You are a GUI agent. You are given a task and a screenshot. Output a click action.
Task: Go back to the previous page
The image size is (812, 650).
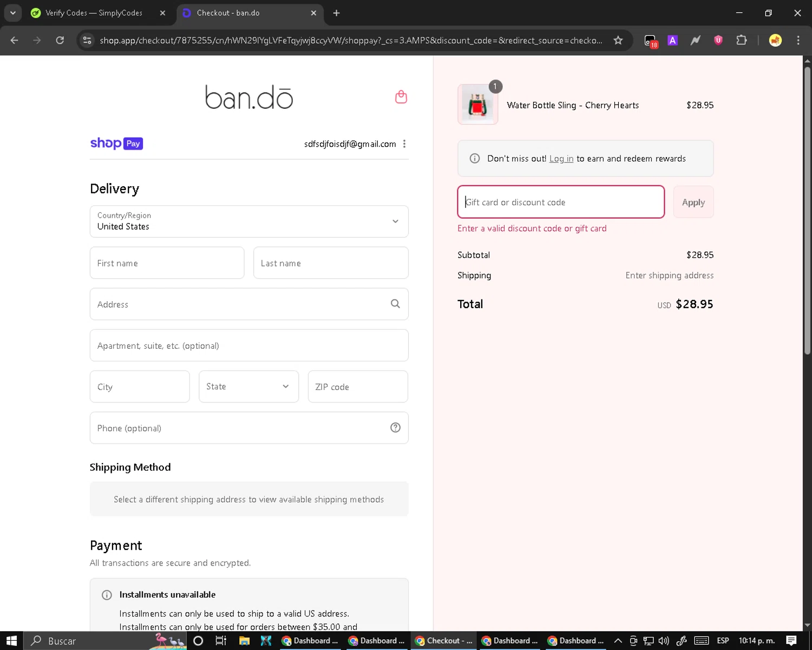click(15, 40)
